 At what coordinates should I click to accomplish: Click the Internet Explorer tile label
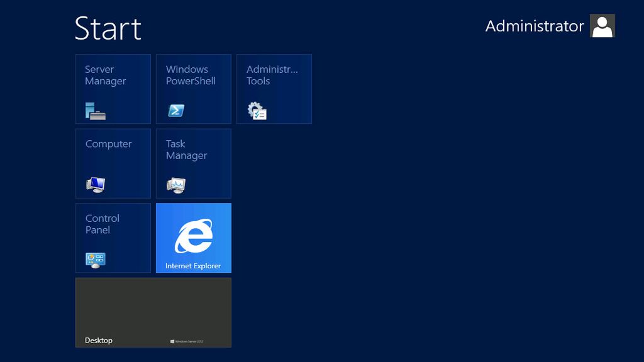point(193,266)
